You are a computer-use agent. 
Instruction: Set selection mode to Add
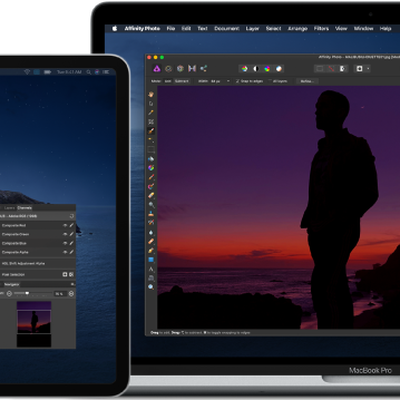[x=168, y=81]
